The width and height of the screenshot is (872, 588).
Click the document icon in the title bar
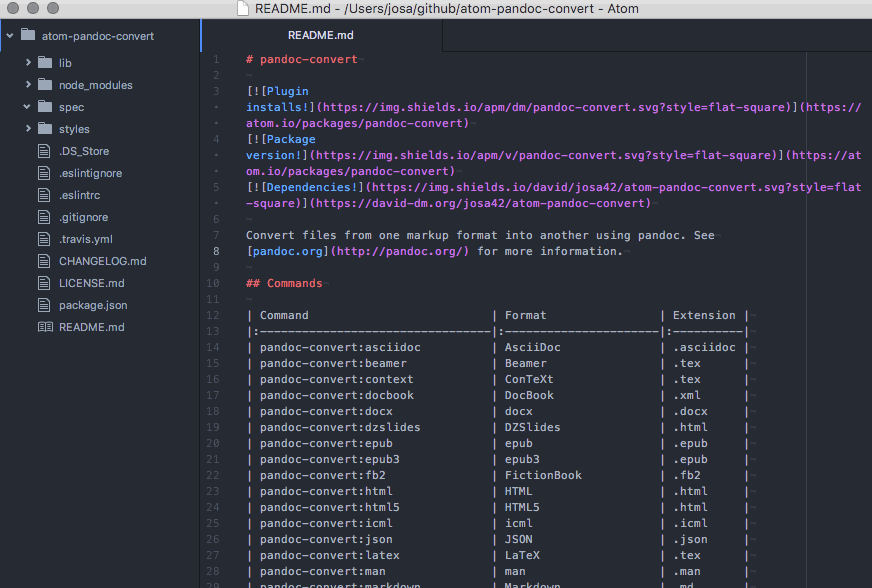click(242, 8)
